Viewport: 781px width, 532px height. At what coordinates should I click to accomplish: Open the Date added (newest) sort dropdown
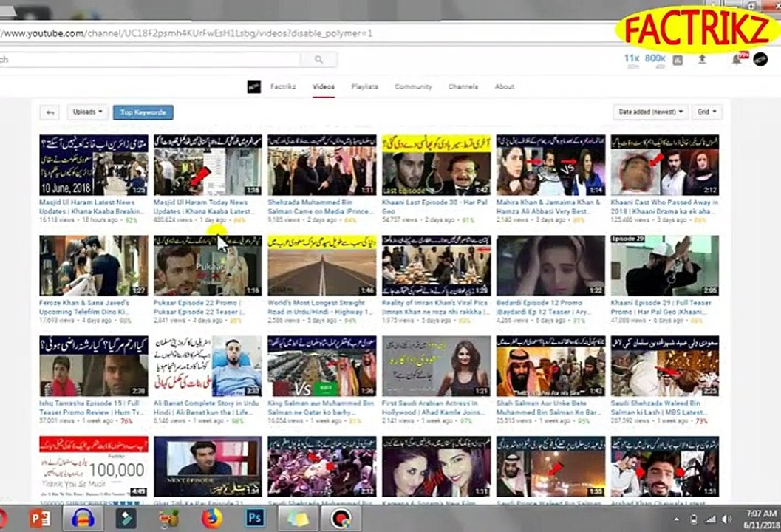(650, 112)
